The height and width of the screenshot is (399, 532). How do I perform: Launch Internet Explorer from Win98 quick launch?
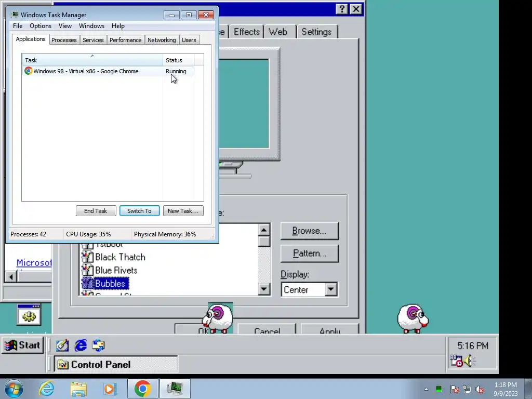[81, 345]
